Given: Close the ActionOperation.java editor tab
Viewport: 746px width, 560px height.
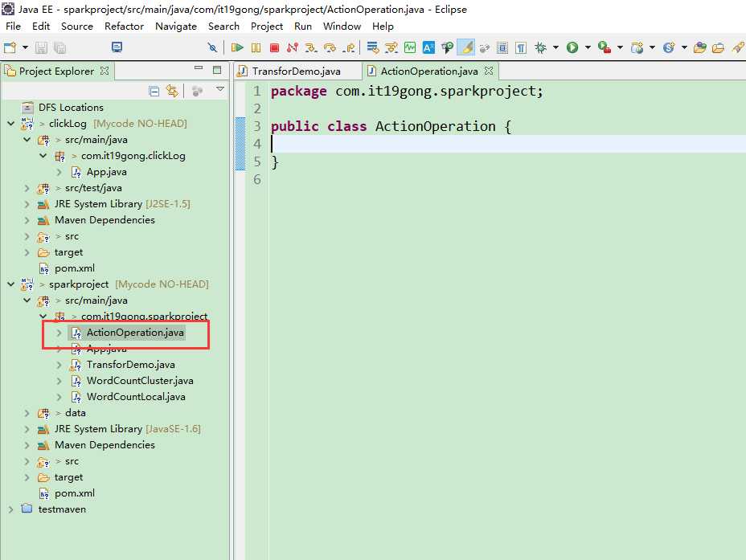Looking at the screenshot, I should [x=489, y=71].
